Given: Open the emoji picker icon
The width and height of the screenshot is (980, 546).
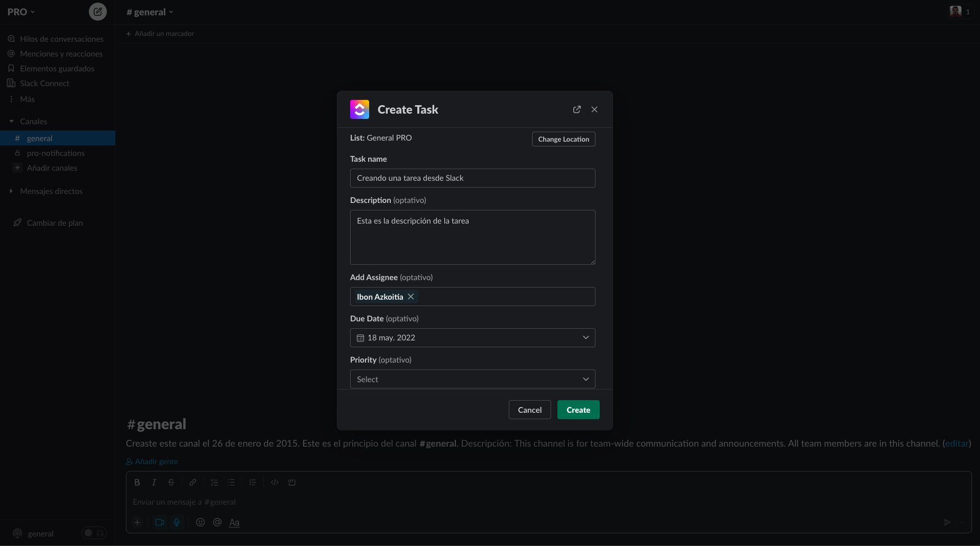Looking at the screenshot, I should (200, 522).
